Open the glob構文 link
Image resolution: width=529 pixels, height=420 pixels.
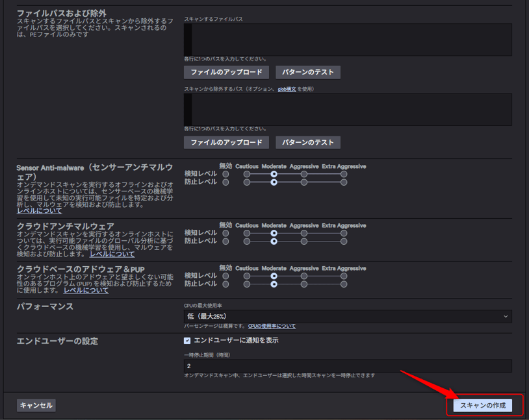[287, 89]
